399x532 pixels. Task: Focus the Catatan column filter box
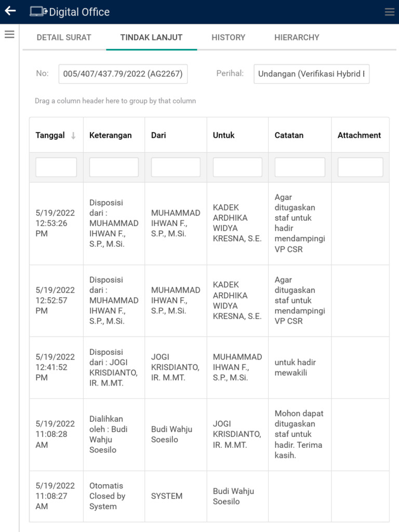(x=300, y=167)
